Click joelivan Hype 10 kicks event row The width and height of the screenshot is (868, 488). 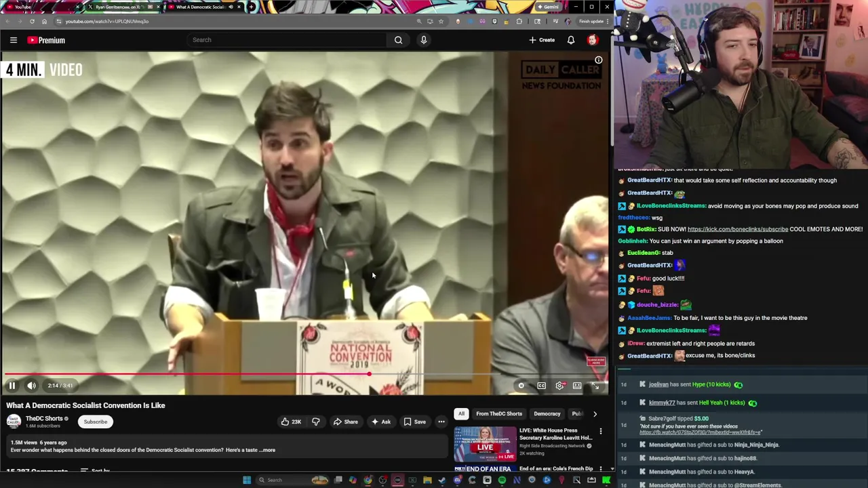(x=741, y=384)
